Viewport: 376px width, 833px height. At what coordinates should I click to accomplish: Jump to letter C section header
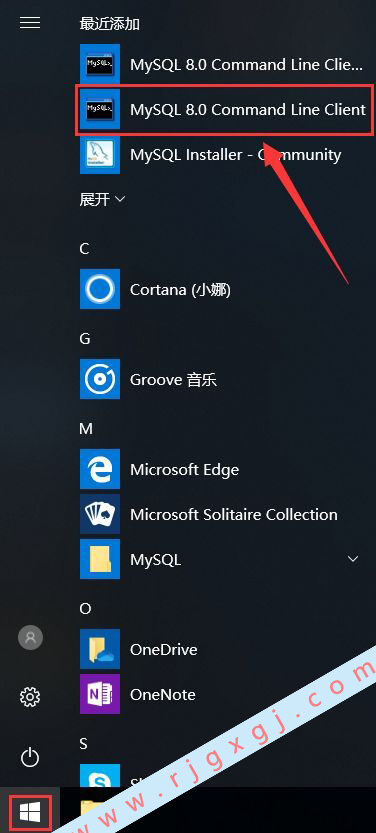pos(84,249)
